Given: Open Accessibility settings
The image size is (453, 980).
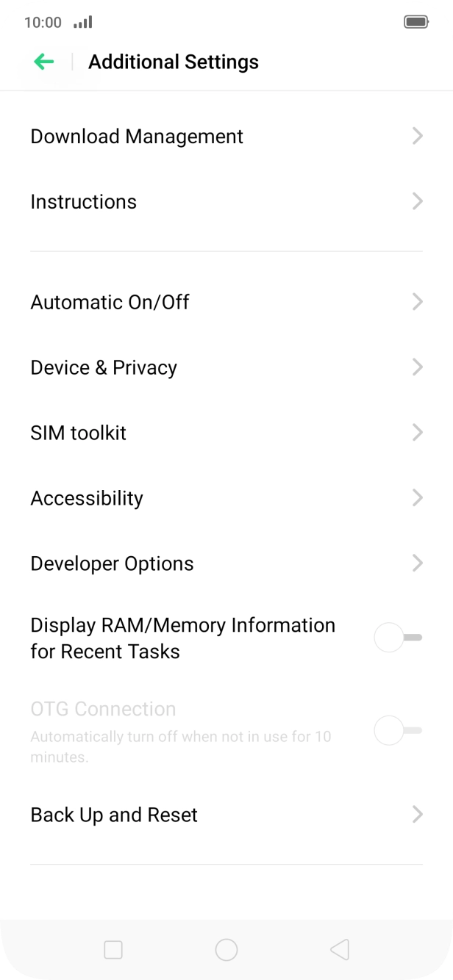Looking at the screenshot, I should (87, 498).
